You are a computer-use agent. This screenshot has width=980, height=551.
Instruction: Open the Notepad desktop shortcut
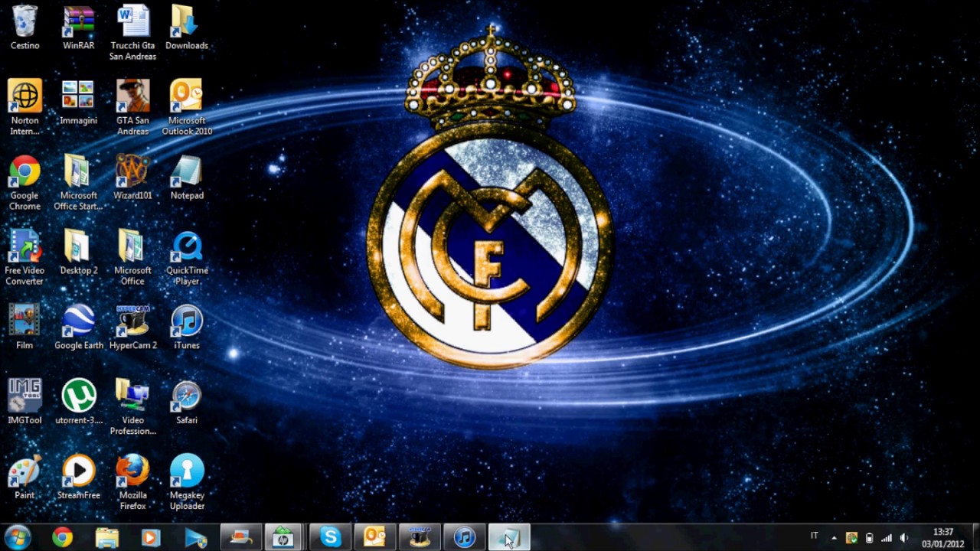187,178
